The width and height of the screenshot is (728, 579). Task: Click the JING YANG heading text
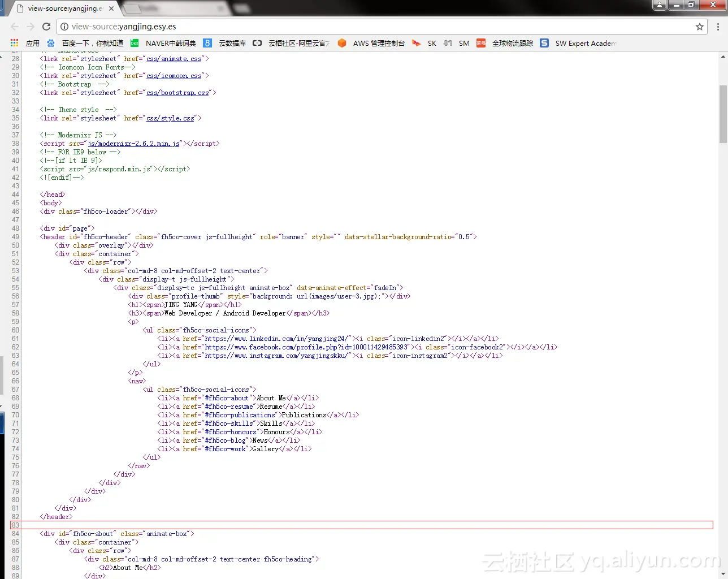click(181, 305)
